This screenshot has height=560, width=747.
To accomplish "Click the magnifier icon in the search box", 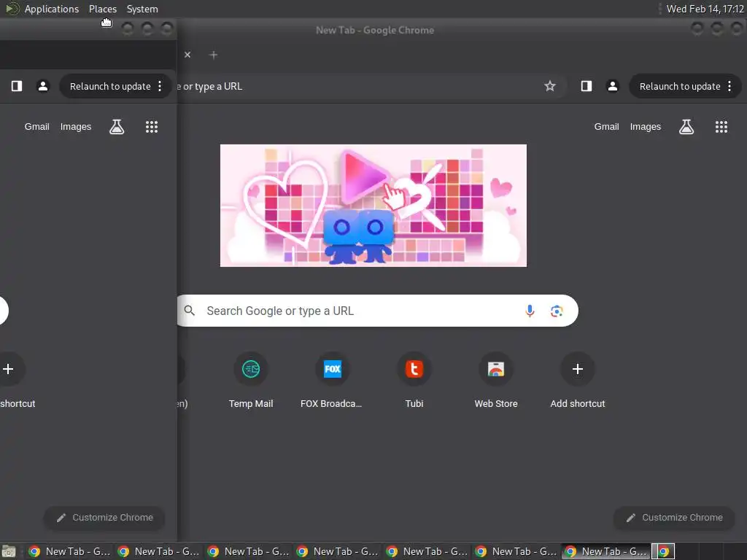I will click(190, 311).
